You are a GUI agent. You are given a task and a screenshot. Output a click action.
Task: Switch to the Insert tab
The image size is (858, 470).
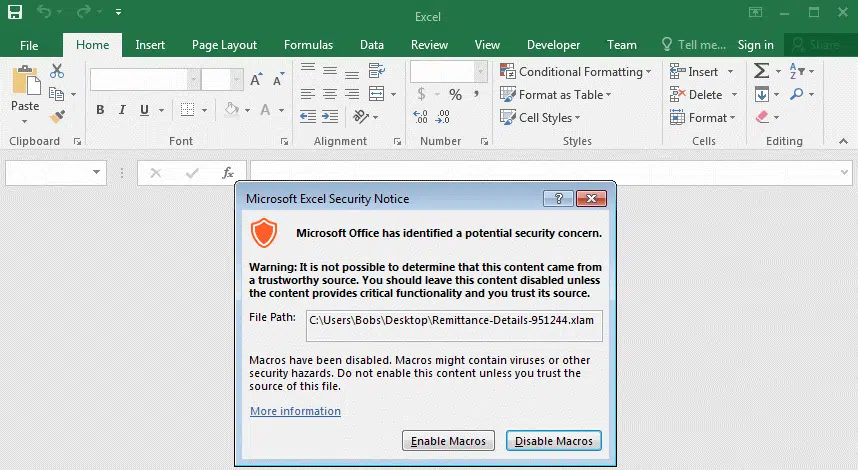150,45
